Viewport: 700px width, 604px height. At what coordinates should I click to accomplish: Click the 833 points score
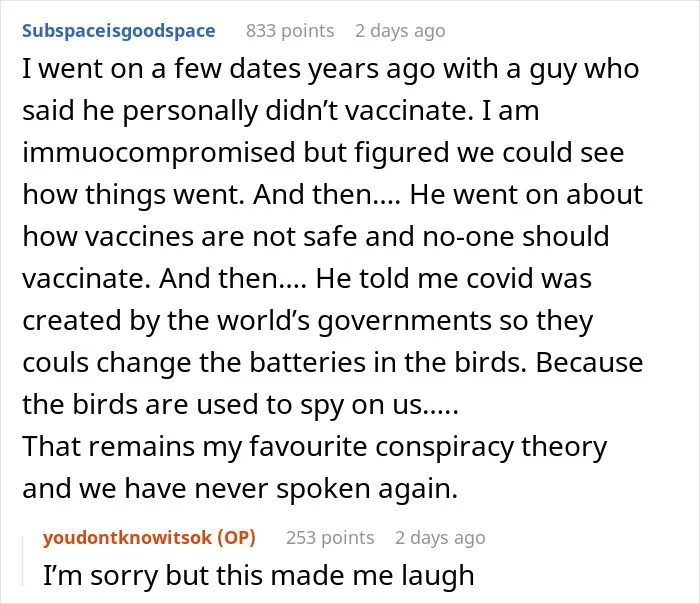[x=290, y=31]
